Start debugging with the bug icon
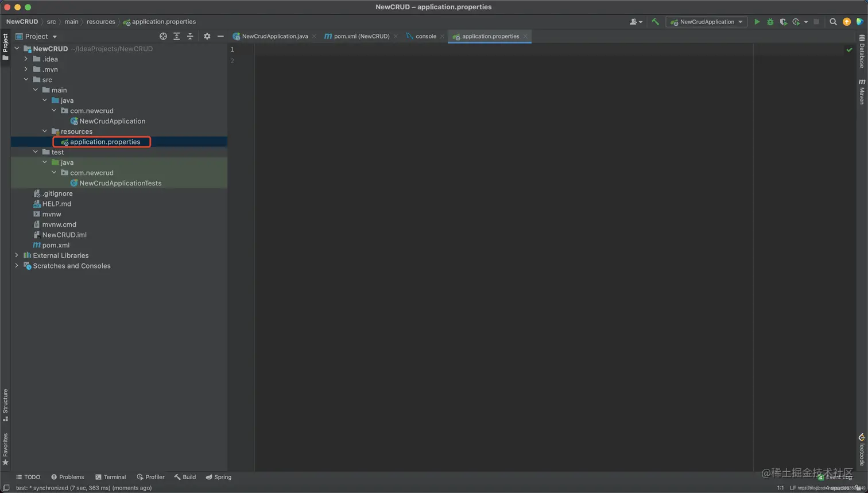 click(x=770, y=22)
